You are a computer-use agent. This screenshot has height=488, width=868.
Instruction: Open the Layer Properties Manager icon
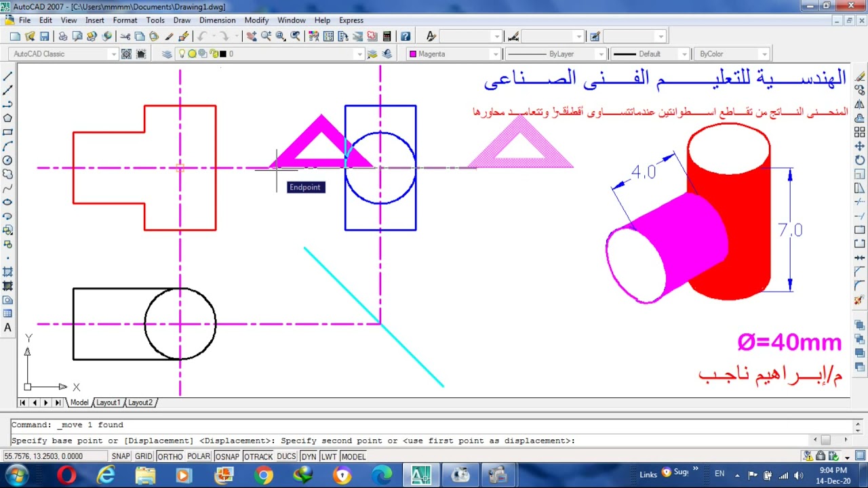[167, 54]
